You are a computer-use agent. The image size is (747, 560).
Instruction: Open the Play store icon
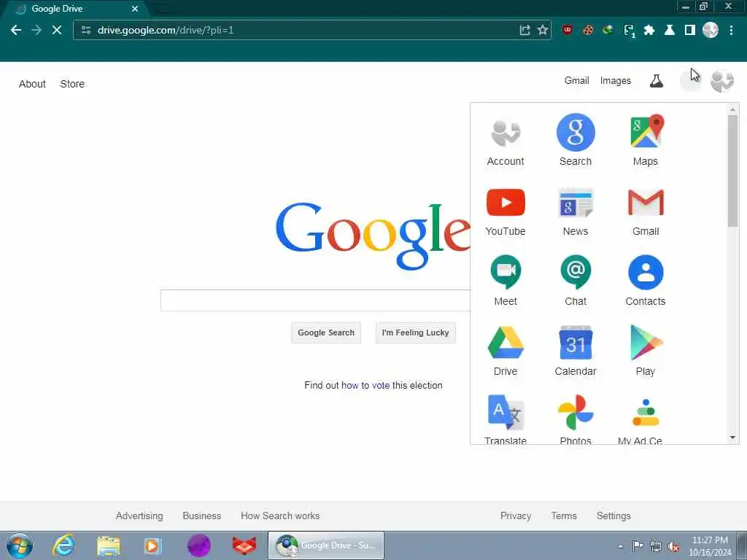point(646,351)
